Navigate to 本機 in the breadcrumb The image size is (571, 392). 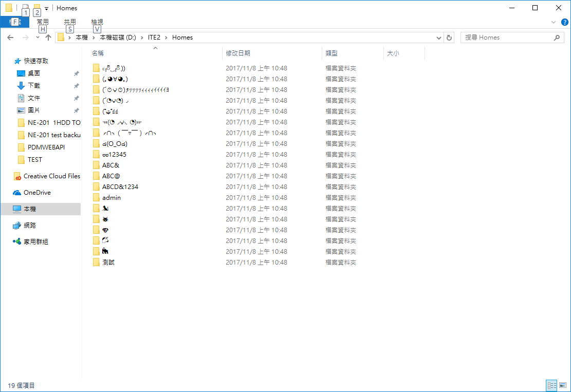tap(82, 38)
